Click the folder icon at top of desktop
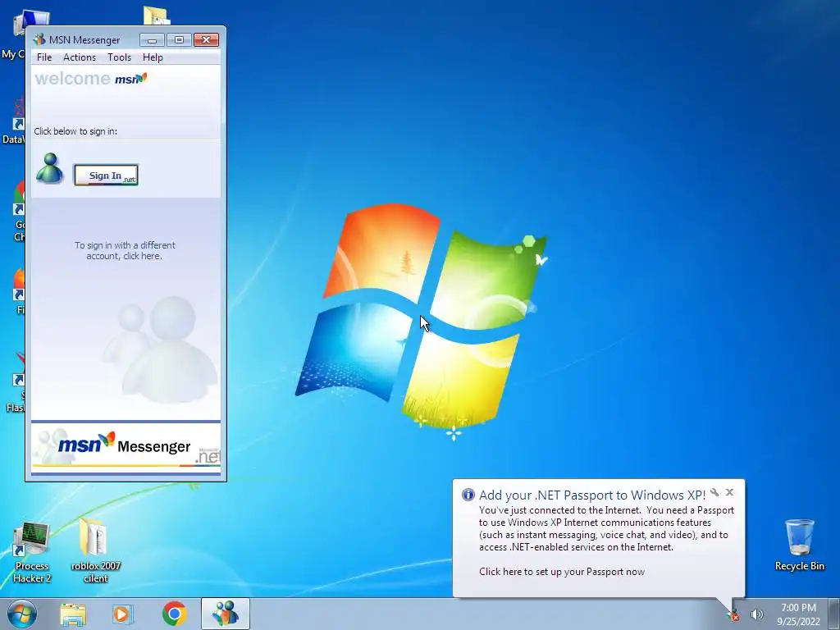Screen dimensions: 840x630 [x=157, y=16]
